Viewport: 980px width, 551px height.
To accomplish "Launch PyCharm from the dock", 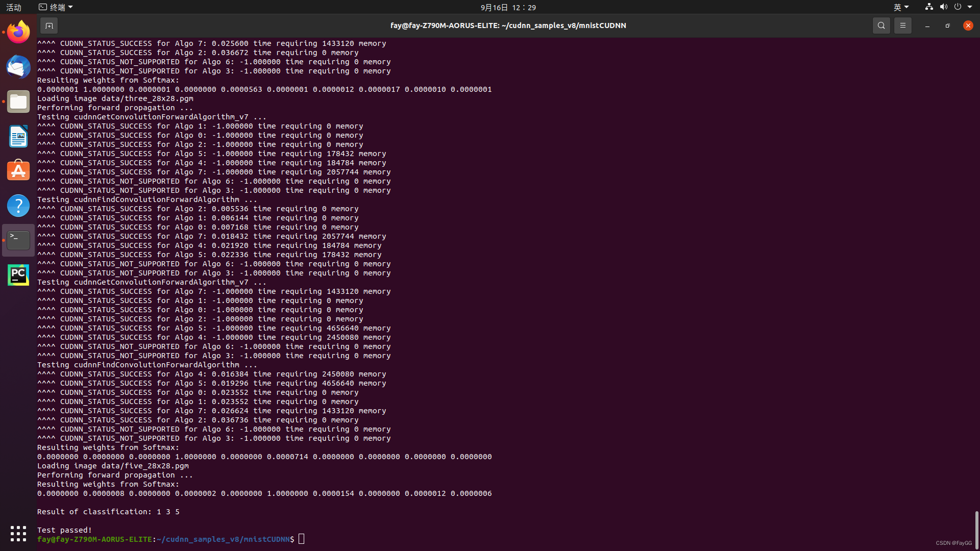I will tap(18, 275).
